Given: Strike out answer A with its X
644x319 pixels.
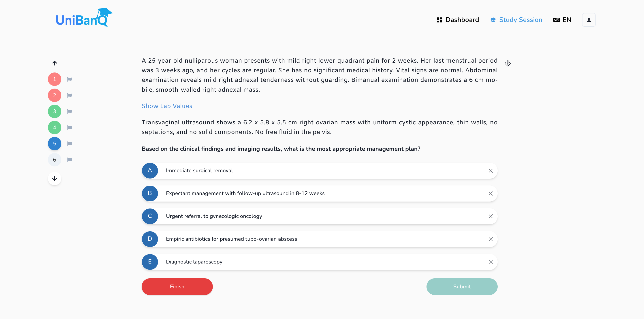Looking at the screenshot, I should tap(490, 171).
